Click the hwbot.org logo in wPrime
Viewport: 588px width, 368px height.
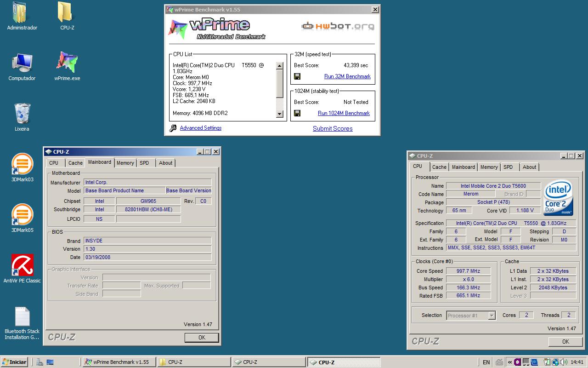click(338, 26)
